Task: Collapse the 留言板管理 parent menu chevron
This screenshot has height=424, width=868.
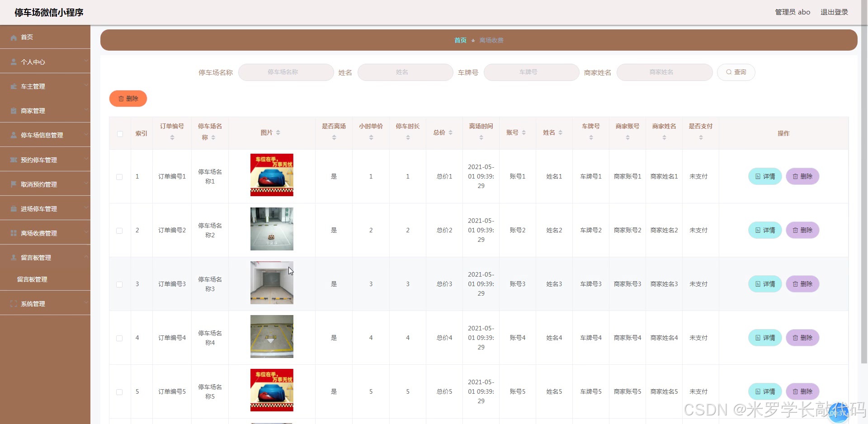Action: (85, 256)
